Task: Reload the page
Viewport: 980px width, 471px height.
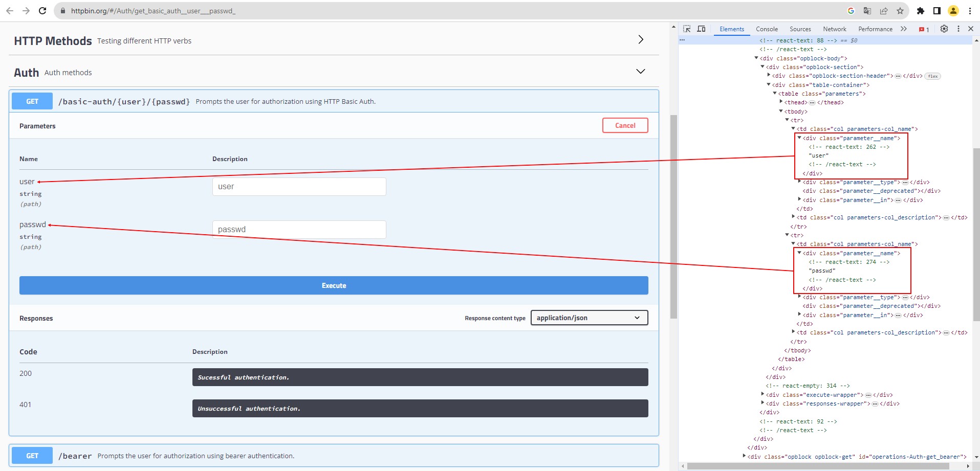Action: point(43,11)
